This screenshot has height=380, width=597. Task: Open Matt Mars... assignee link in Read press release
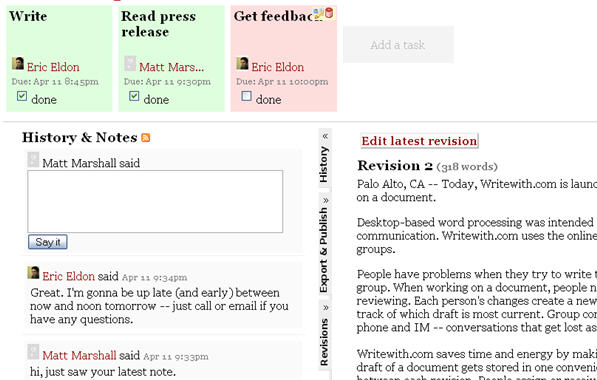tap(171, 67)
